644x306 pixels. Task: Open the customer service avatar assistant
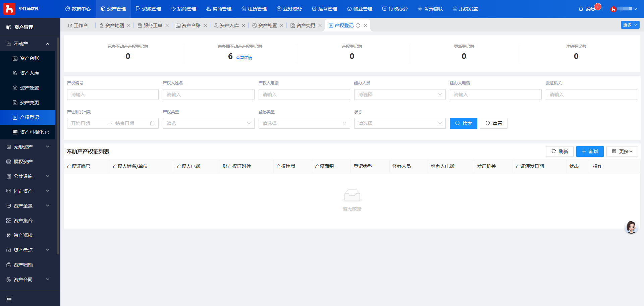[631, 227]
